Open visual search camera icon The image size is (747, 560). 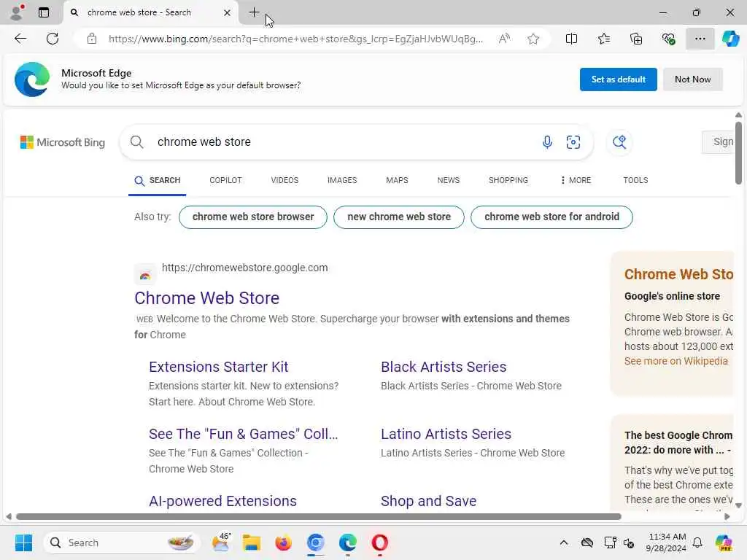pyautogui.click(x=573, y=142)
